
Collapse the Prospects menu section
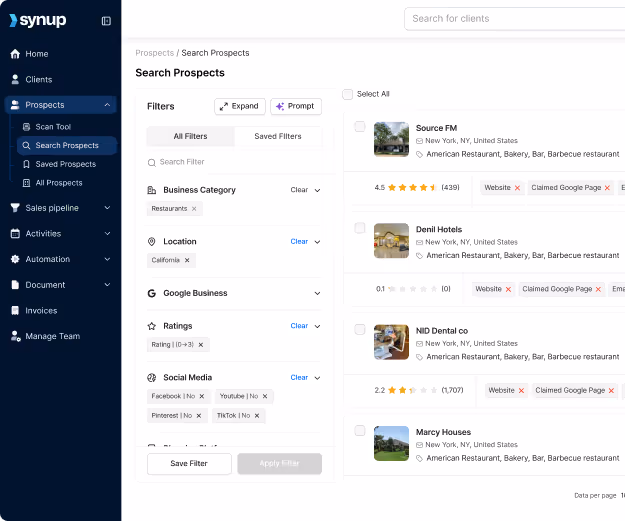[107, 105]
